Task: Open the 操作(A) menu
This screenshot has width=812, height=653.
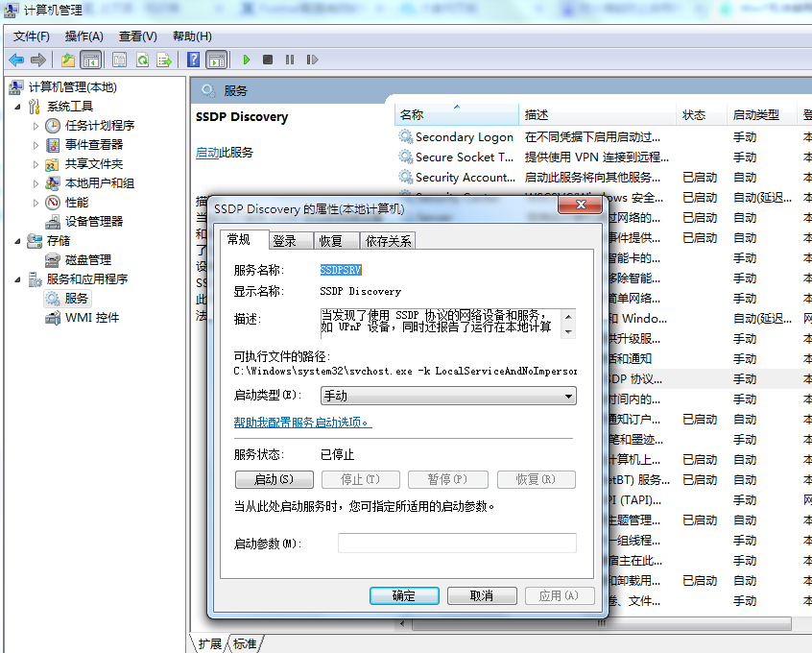Action: 84,36
